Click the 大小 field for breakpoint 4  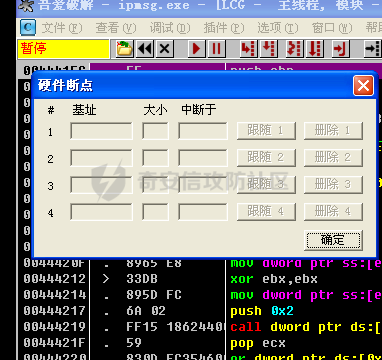tap(155, 212)
